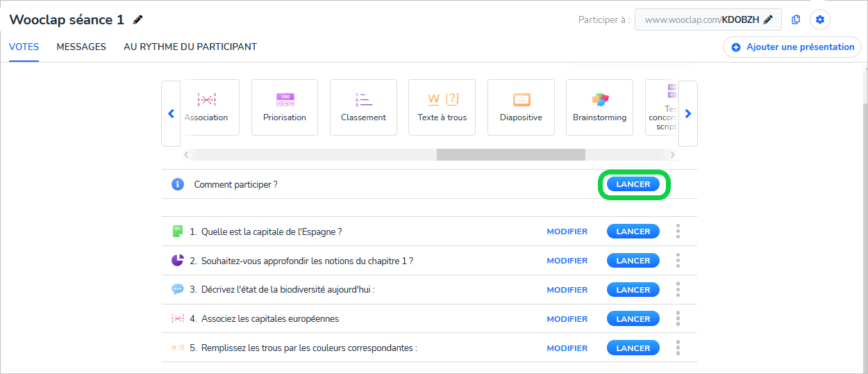This screenshot has height=374, width=868.
Task: Open more options for question 3
Action: pos(678,290)
